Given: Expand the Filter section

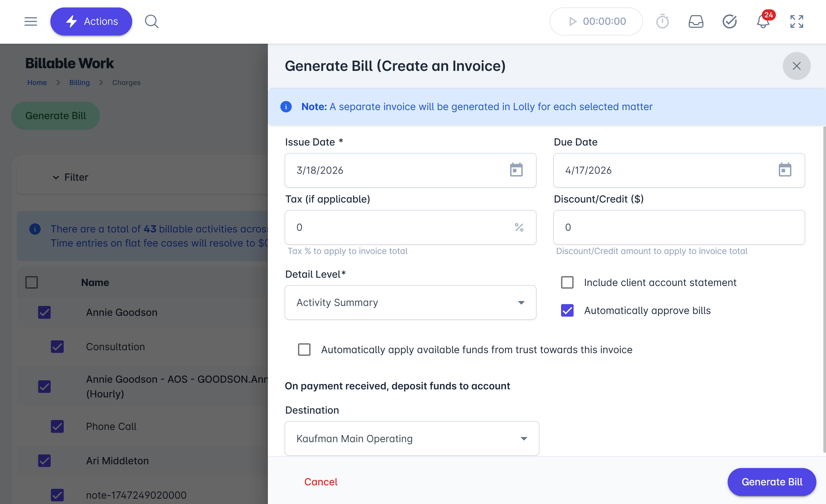Looking at the screenshot, I should tap(70, 177).
